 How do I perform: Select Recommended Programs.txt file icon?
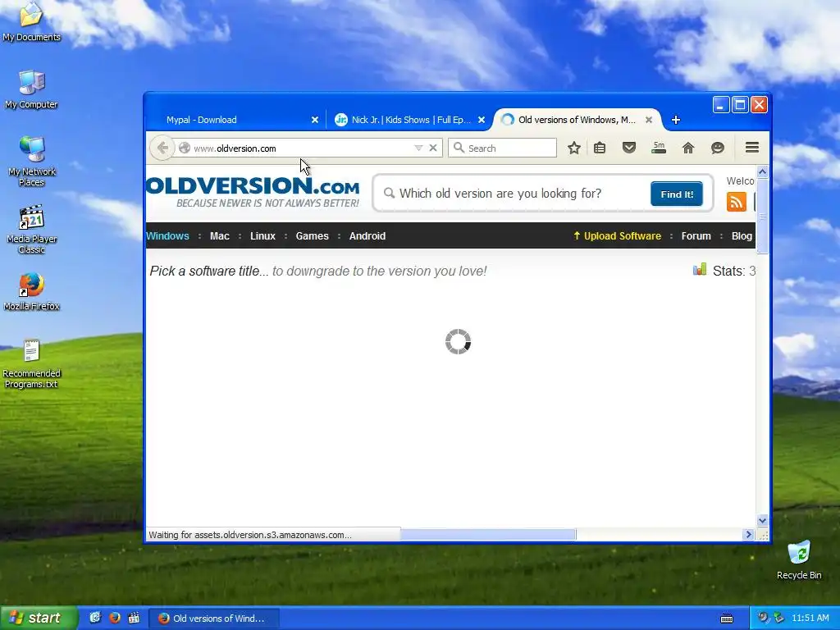pyautogui.click(x=32, y=363)
